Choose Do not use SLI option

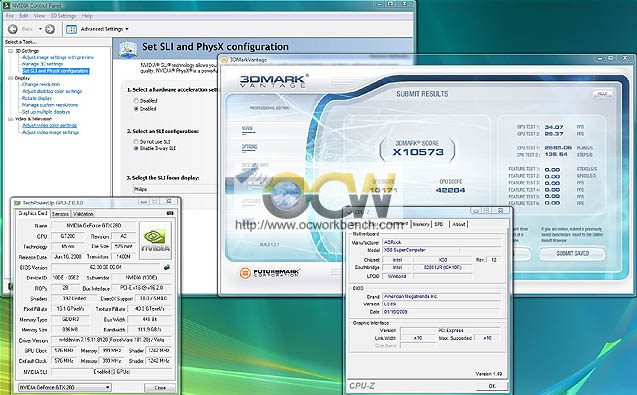[136, 142]
